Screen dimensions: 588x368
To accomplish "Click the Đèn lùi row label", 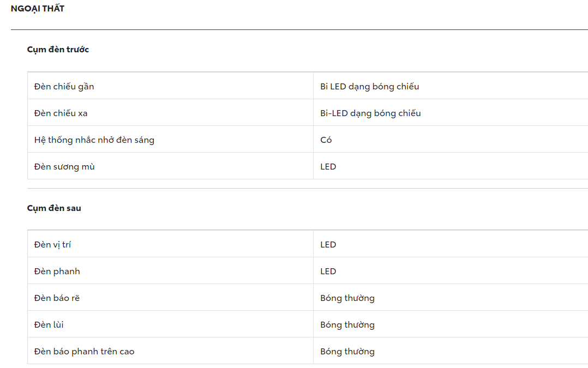I will click(49, 325).
